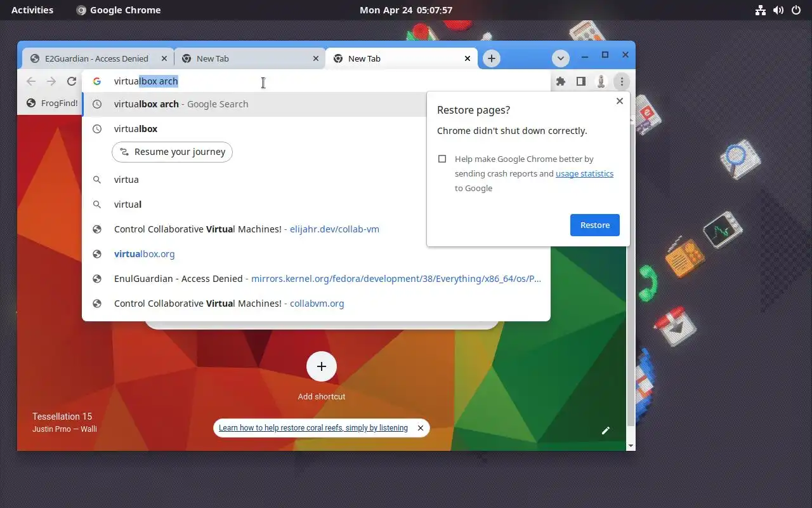Click the Restore button

pyautogui.click(x=595, y=225)
